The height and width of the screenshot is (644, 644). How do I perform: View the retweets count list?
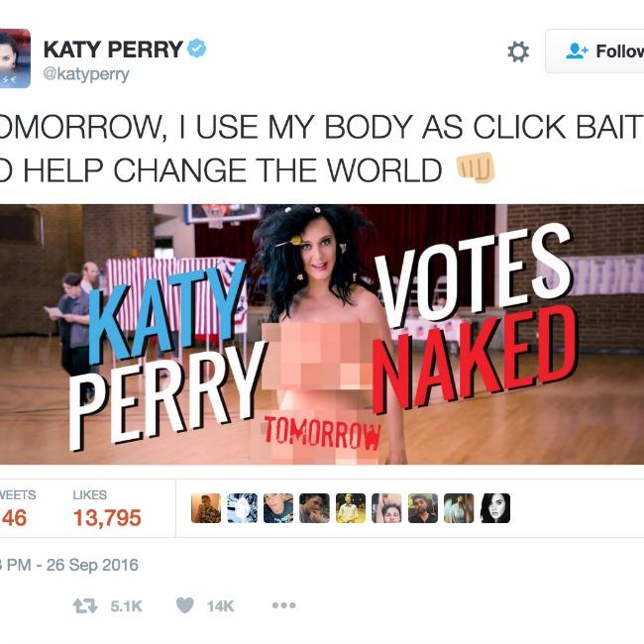click(16, 509)
